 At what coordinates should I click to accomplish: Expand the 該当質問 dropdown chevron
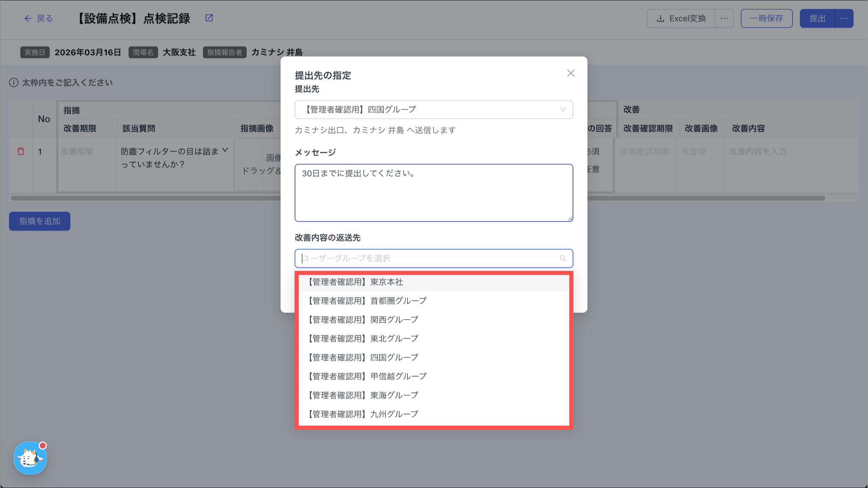[225, 150]
